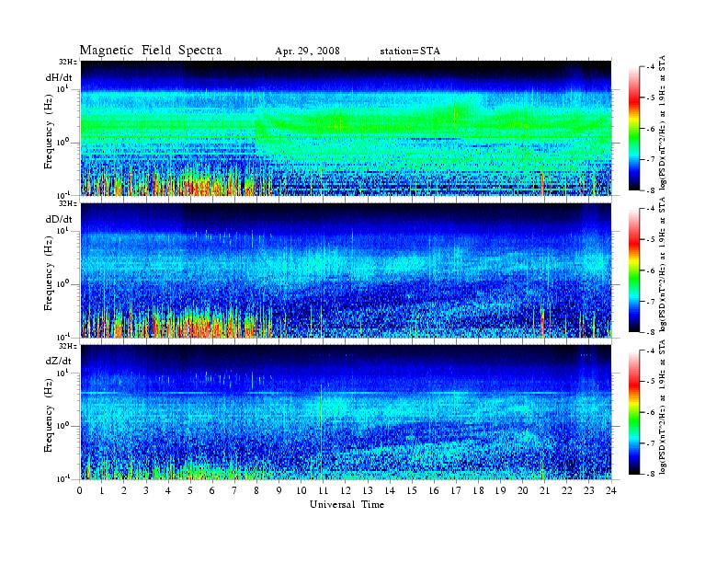Click the hour "6" tick label
728x563 pixels.
click(x=212, y=491)
